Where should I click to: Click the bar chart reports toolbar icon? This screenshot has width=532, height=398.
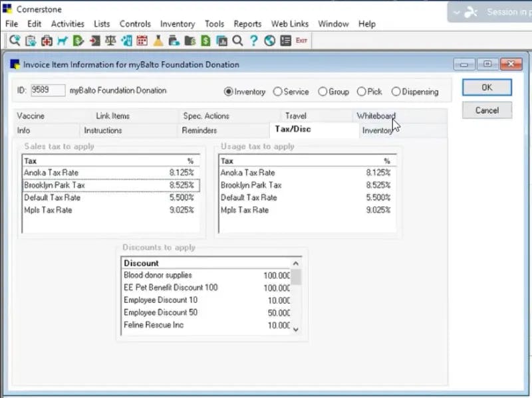(221, 41)
